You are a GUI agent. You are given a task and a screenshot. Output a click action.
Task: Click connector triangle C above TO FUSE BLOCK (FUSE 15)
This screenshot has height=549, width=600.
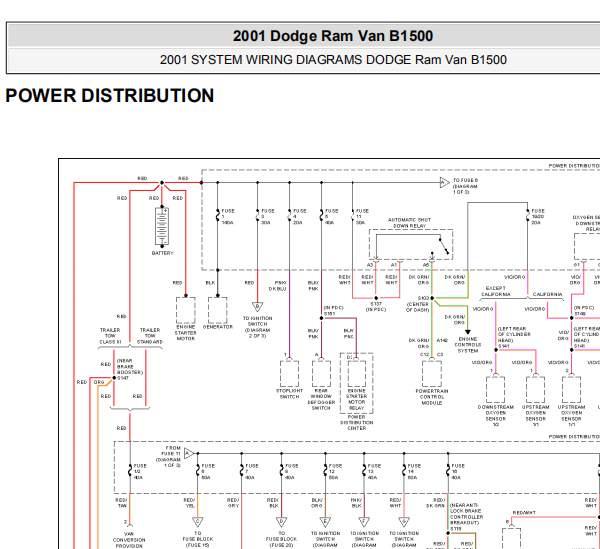click(x=198, y=521)
